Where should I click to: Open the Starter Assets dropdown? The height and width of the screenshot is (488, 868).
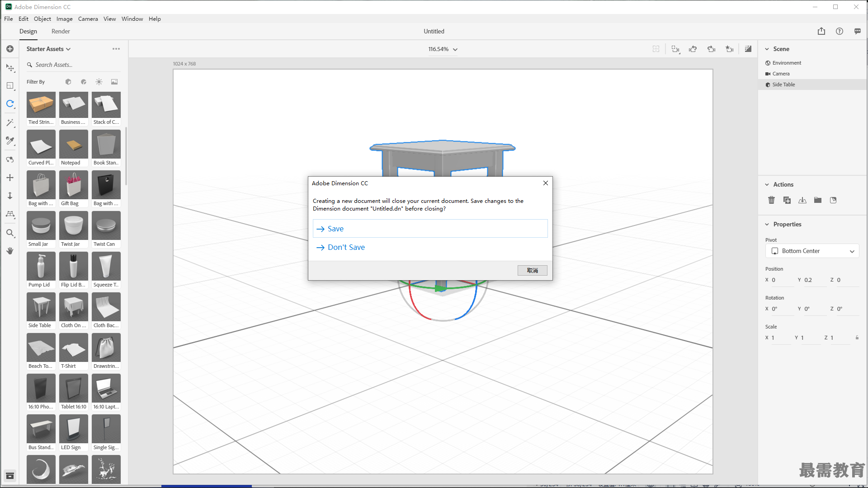click(x=48, y=49)
